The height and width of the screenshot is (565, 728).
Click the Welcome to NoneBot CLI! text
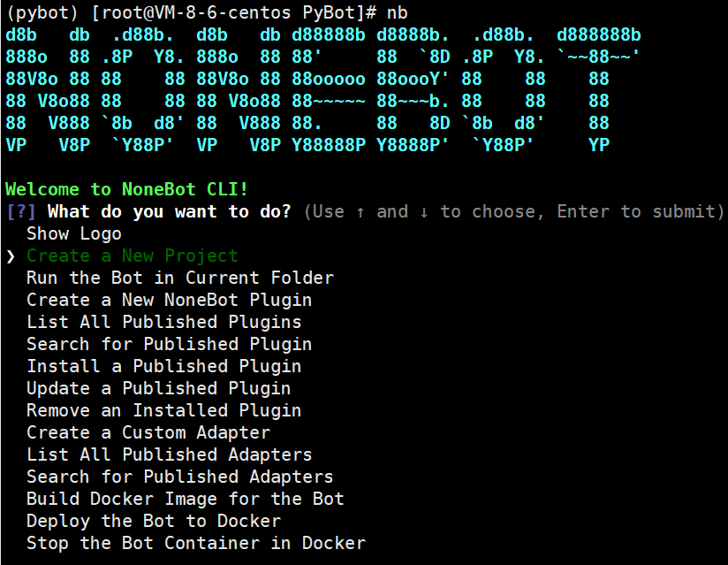(126, 189)
